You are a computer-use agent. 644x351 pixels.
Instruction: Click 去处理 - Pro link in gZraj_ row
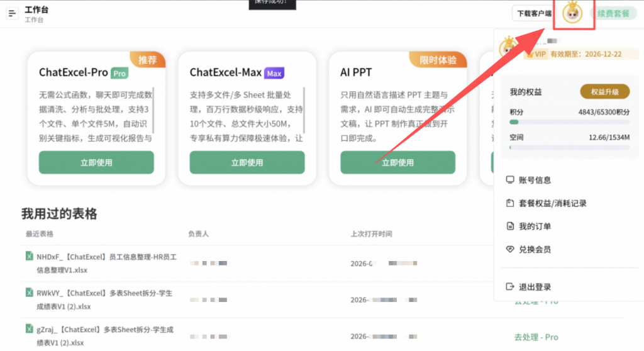pos(536,337)
